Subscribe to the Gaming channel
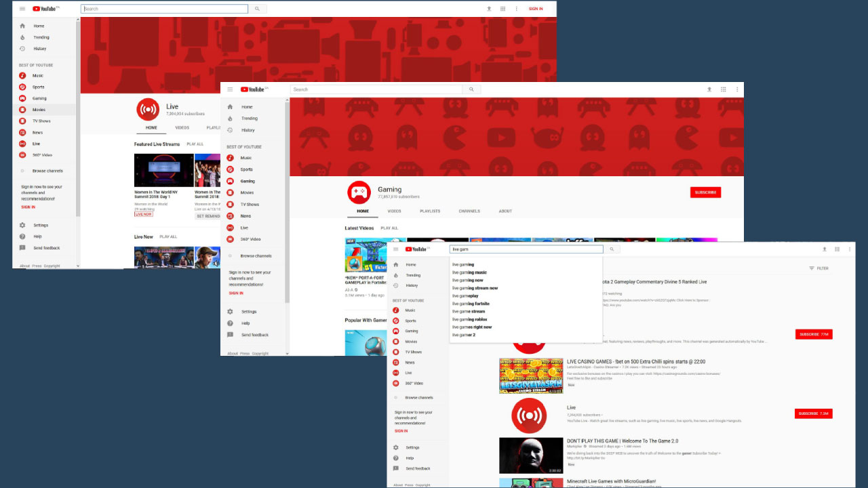This screenshot has width=868, height=488. click(x=705, y=192)
